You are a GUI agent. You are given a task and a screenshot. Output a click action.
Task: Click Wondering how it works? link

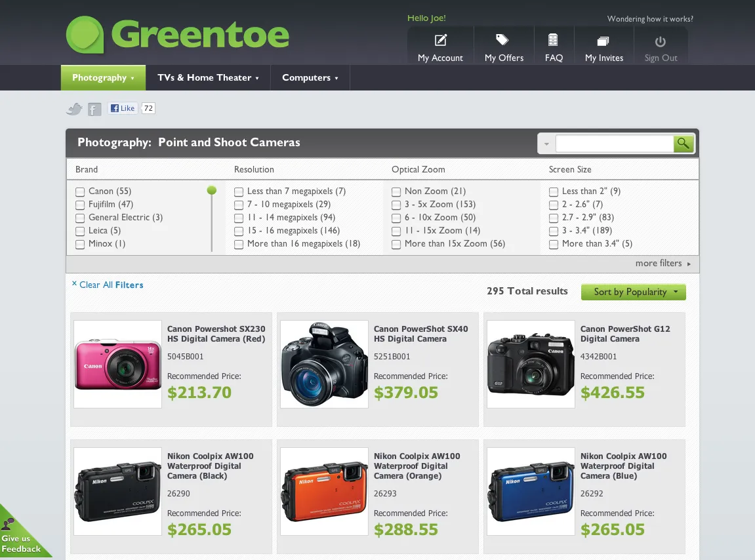click(650, 19)
